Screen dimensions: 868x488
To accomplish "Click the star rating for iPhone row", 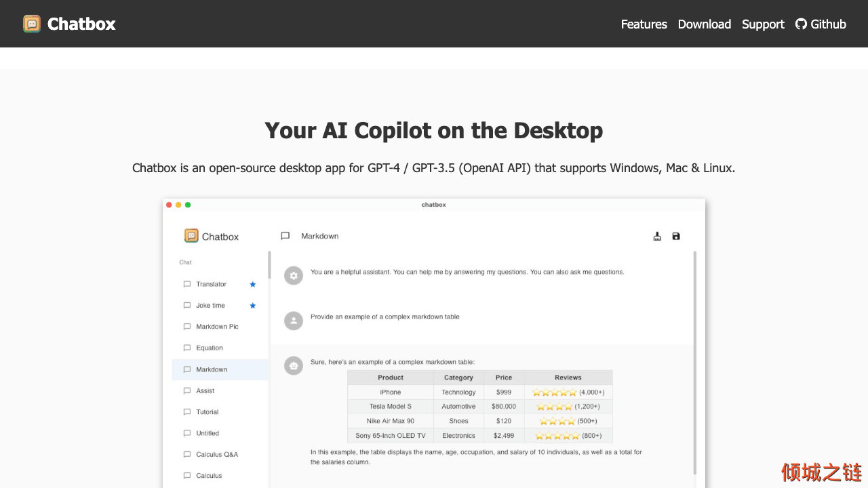I will (x=555, y=392).
